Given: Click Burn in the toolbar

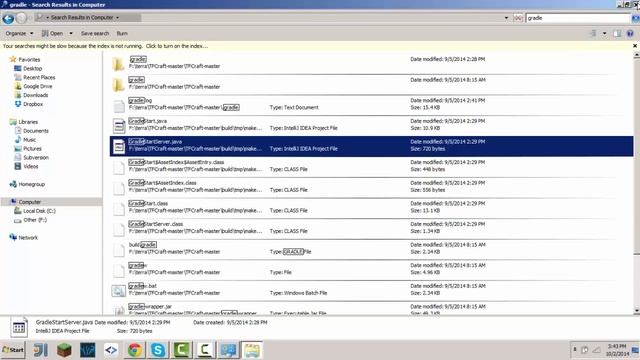Looking at the screenshot, I should pos(122,33).
